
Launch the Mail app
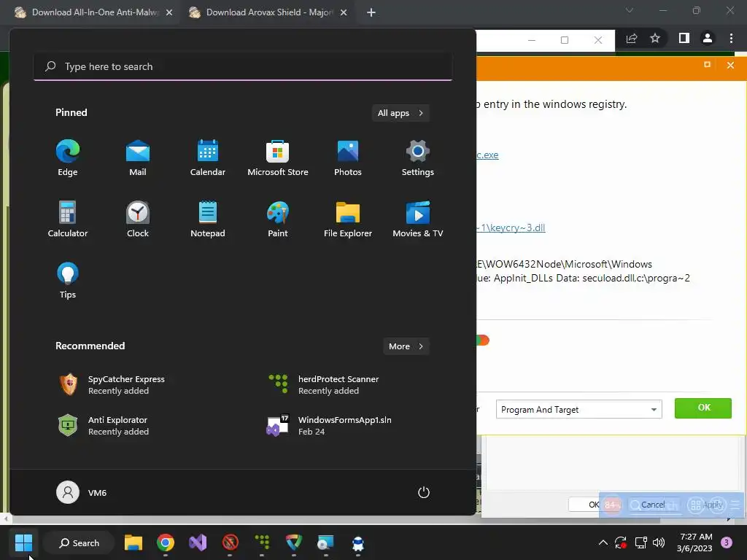click(x=138, y=158)
